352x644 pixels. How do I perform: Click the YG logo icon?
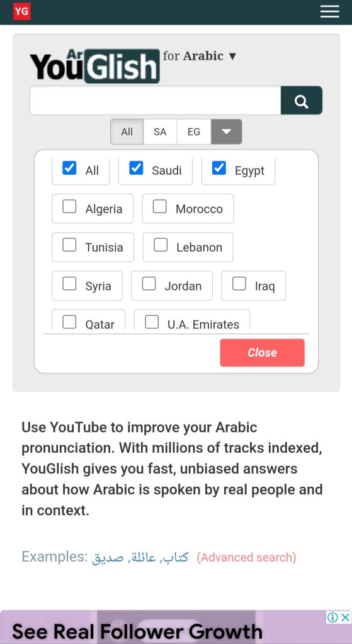22,11
